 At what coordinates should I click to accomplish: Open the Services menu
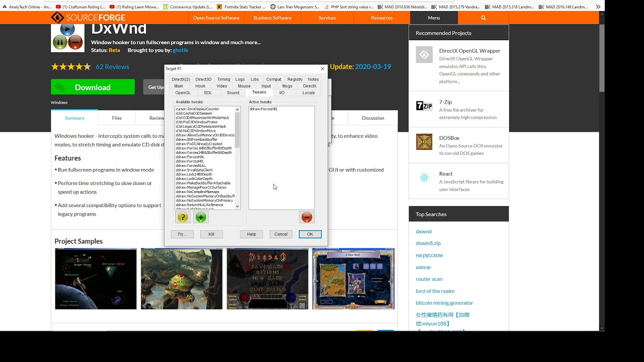(x=327, y=18)
